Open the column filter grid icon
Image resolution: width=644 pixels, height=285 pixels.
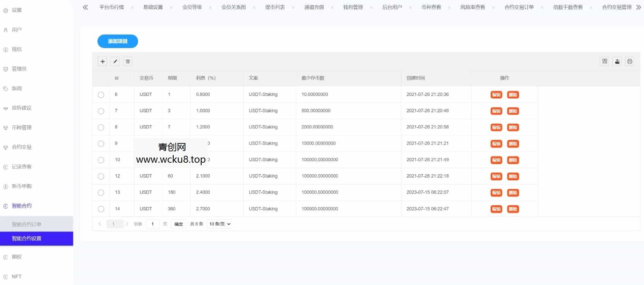click(x=605, y=61)
